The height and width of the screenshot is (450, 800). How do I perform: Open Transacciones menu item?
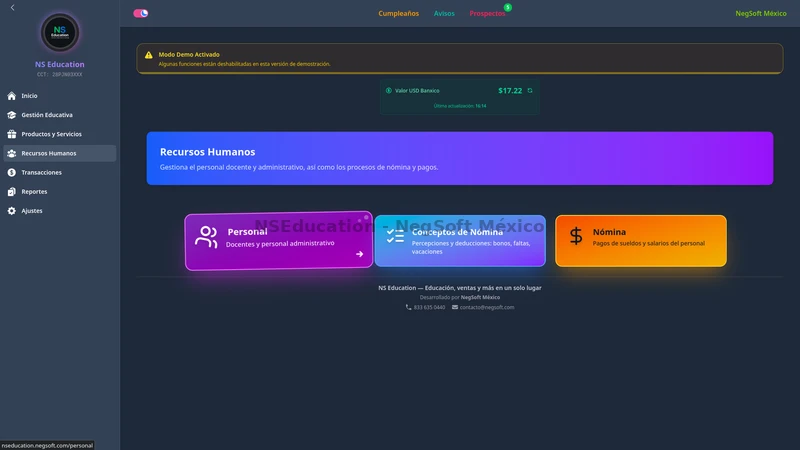pyautogui.click(x=60, y=172)
